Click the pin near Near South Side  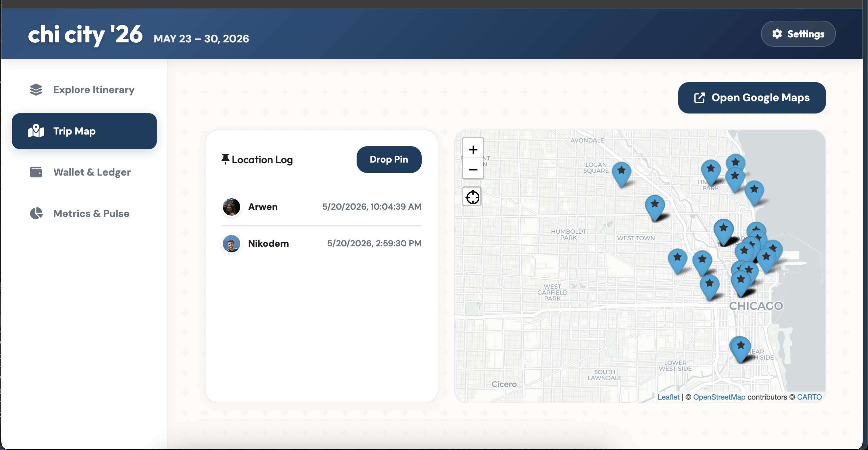[740, 349]
